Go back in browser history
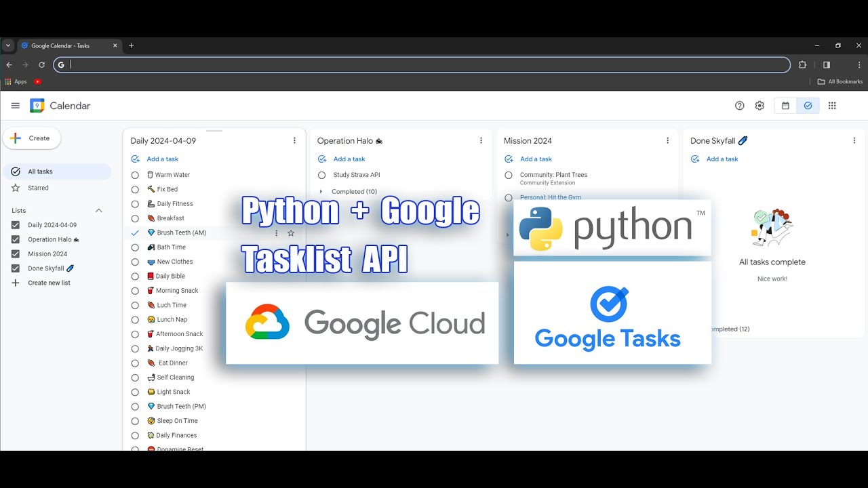 [9, 65]
